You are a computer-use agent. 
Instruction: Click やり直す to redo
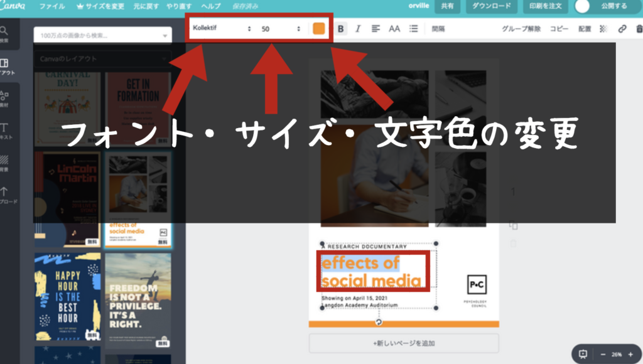[179, 6]
